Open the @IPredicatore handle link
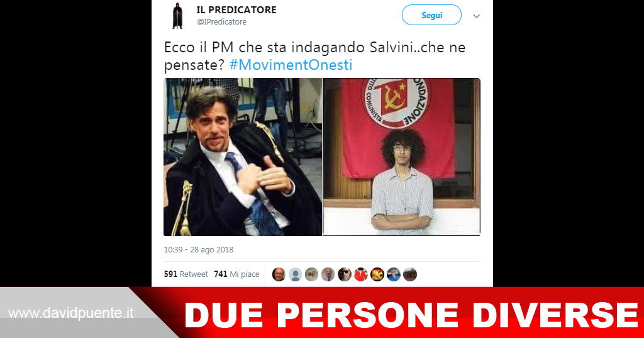Screen dimensions: 644x338 pyautogui.click(x=222, y=22)
